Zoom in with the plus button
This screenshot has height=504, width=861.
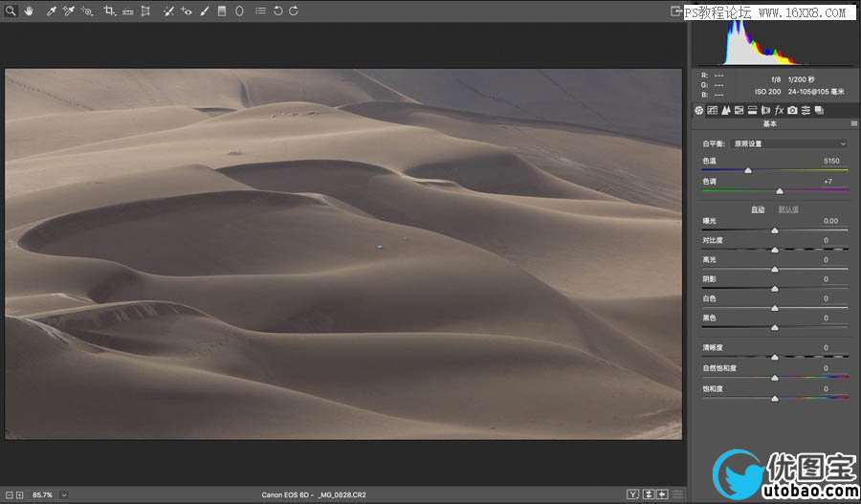tap(20, 495)
